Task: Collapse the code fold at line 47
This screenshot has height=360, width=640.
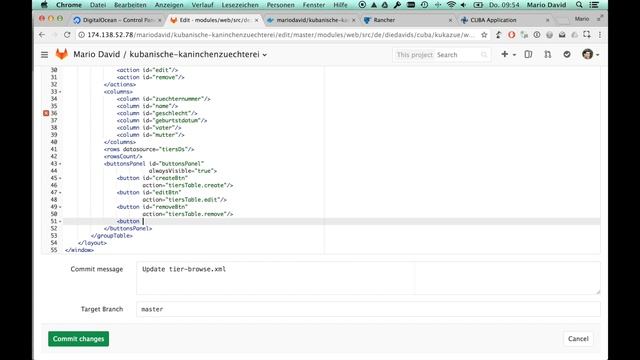Action: click(x=60, y=193)
